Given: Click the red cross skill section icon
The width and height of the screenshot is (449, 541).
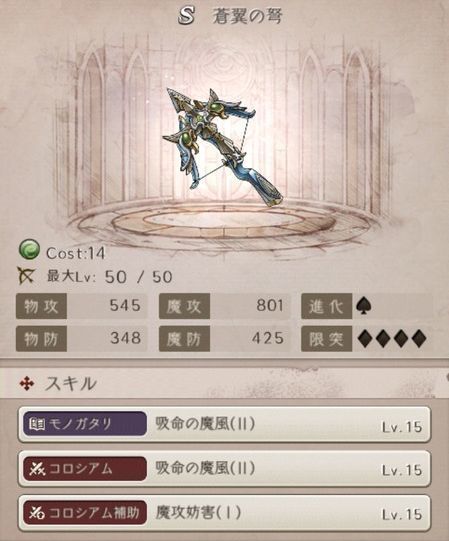Looking at the screenshot, I should [27, 384].
